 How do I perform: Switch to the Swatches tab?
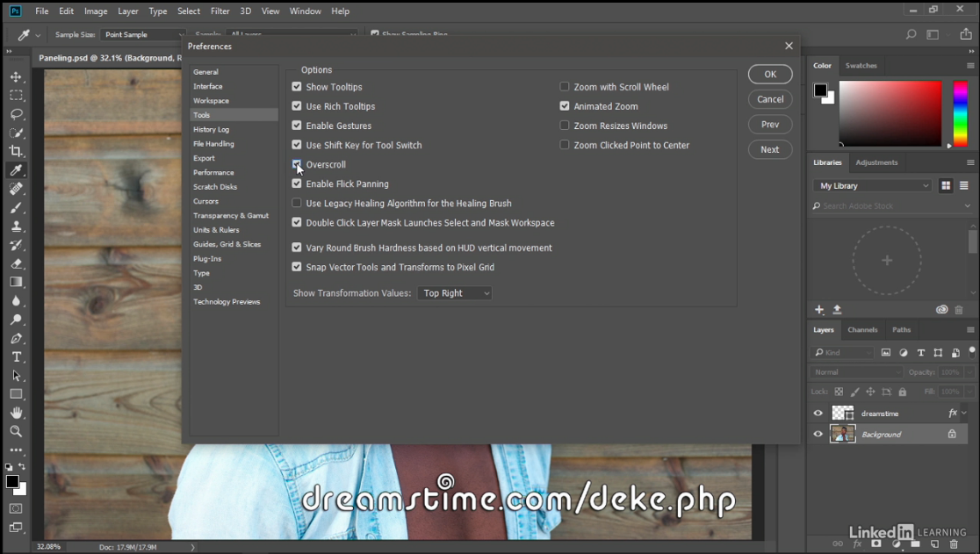[861, 66]
